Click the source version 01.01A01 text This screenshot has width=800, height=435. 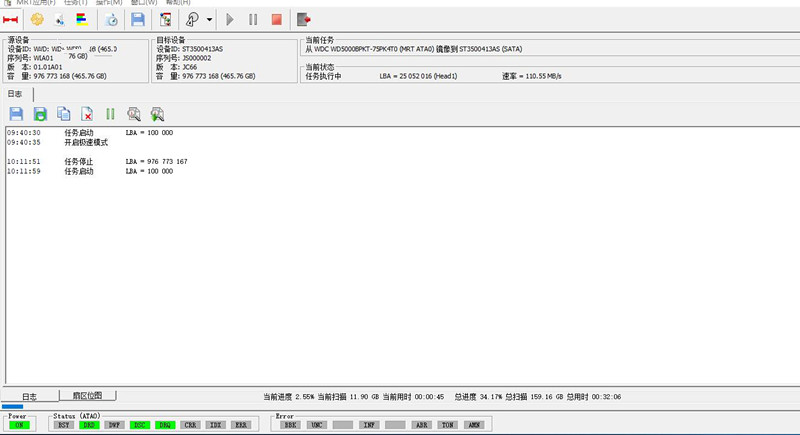tap(48, 67)
